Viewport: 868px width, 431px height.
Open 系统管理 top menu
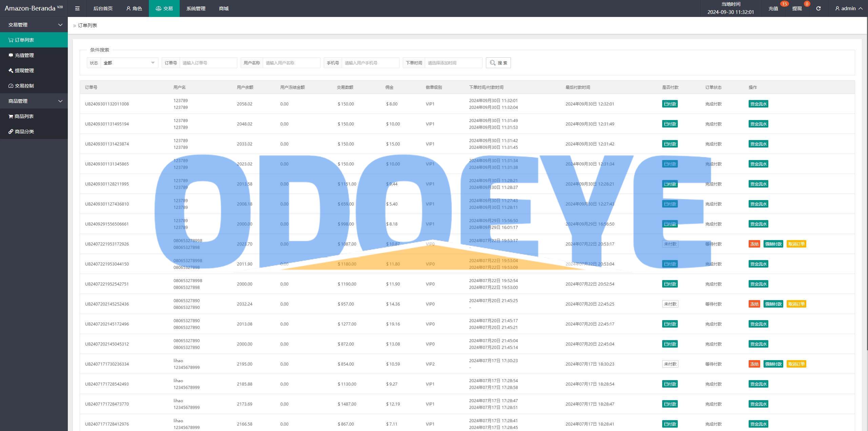pos(196,8)
